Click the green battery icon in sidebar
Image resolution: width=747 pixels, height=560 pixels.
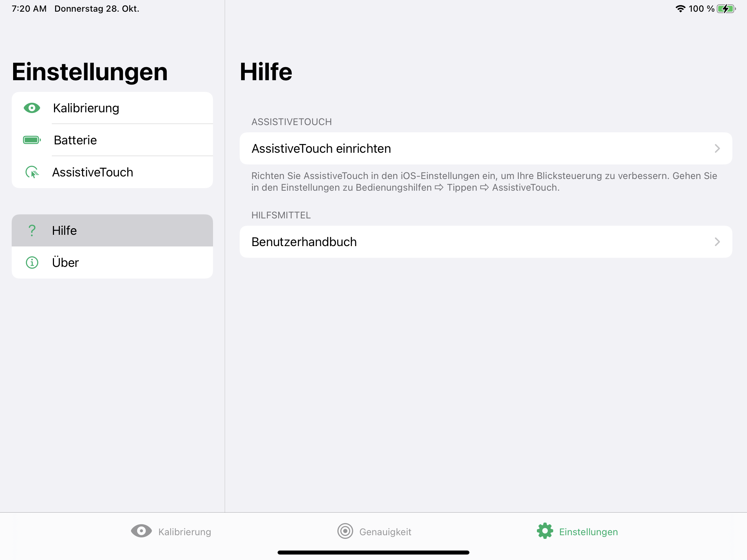pyautogui.click(x=32, y=140)
